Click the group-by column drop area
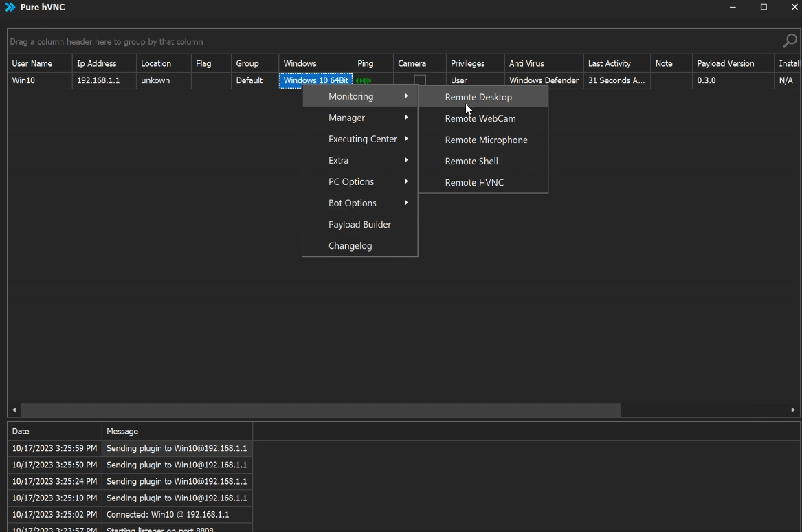Image resolution: width=802 pixels, height=532 pixels. pyautogui.click(x=394, y=41)
